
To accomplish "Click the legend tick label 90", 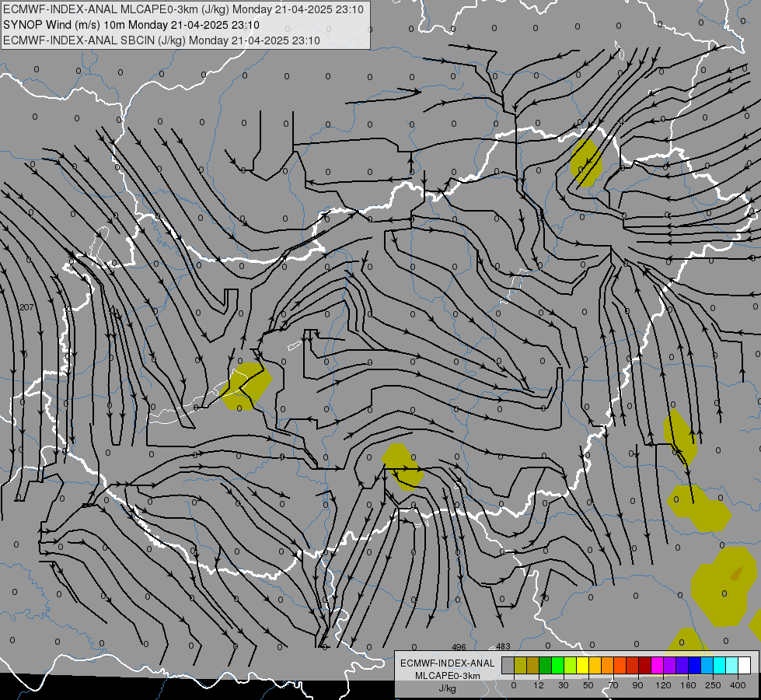I will [x=637, y=685].
